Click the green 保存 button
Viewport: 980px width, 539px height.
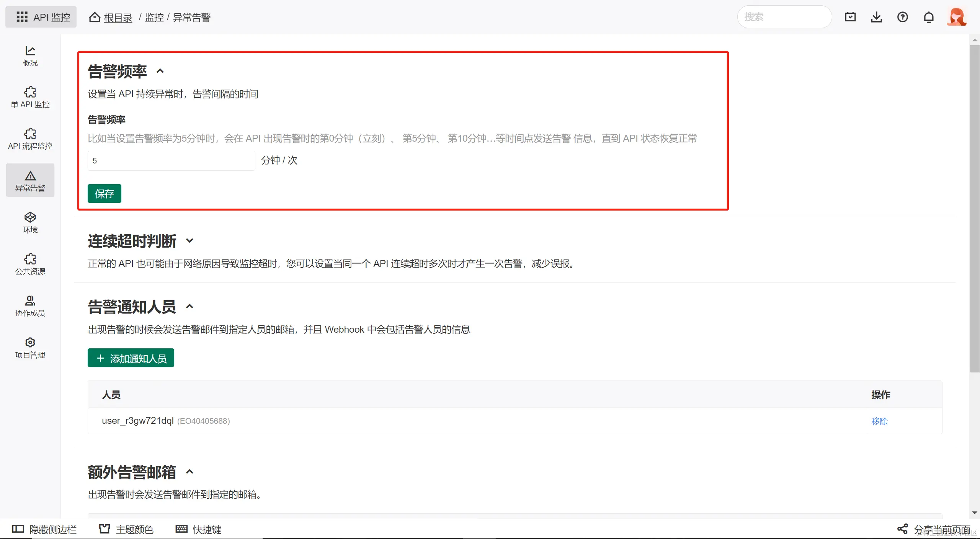[x=104, y=193]
